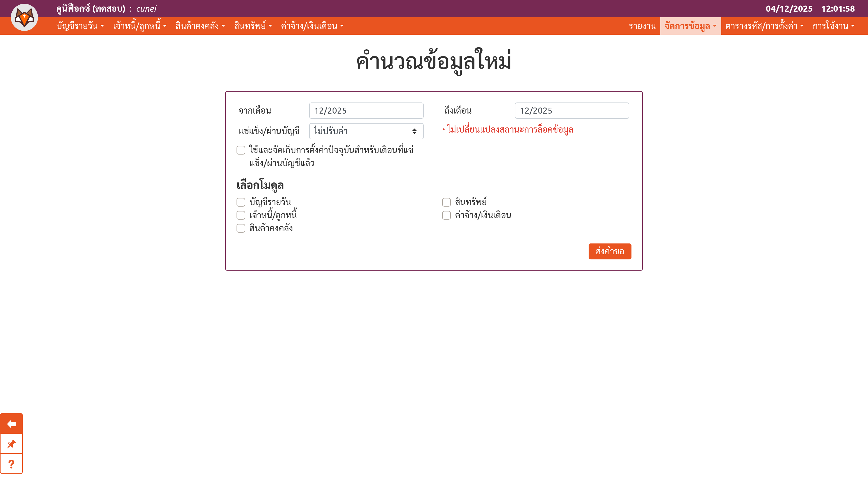Open the ตารางรหัส/การตั้งค่า dropdown menu

click(x=764, y=26)
